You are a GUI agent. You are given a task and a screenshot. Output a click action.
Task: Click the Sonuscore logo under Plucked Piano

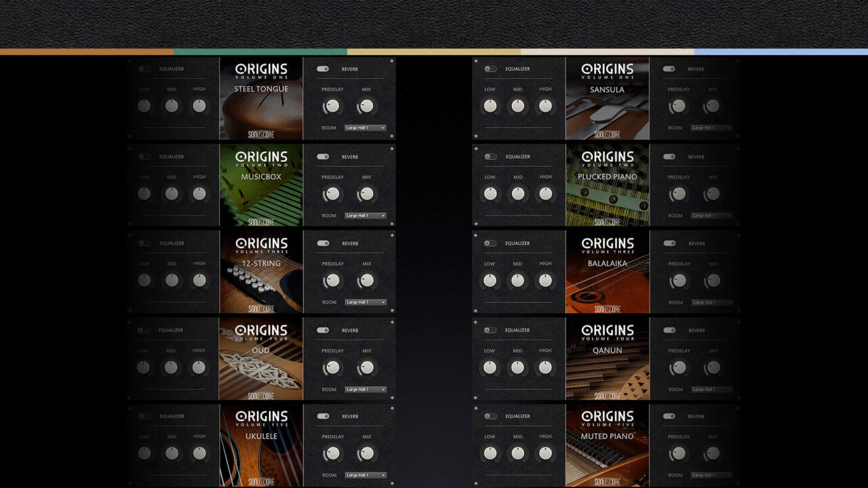[608, 222]
